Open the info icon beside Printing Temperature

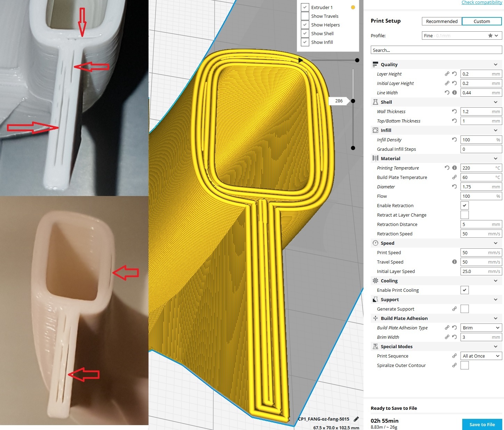(454, 168)
